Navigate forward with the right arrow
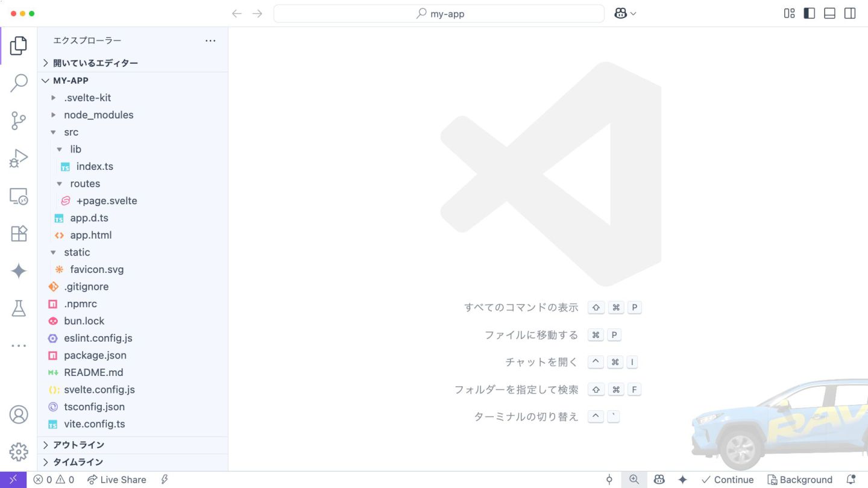 click(x=257, y=13)
